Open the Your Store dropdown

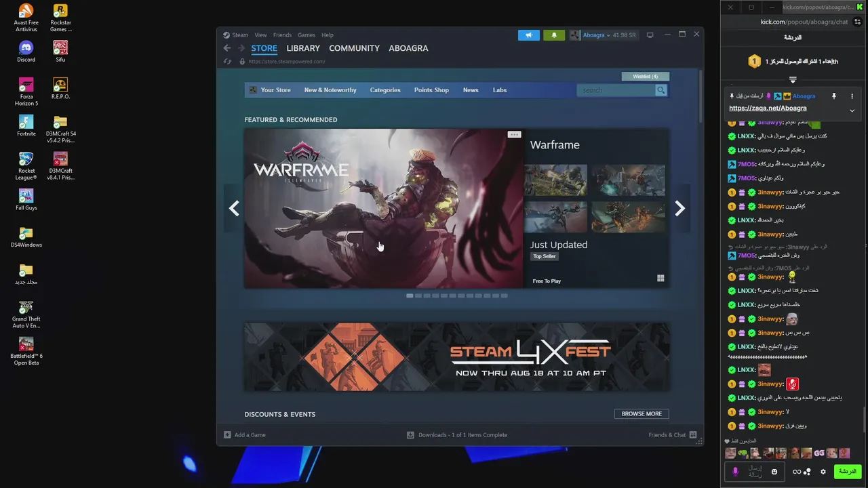click(x=275, y=90)
